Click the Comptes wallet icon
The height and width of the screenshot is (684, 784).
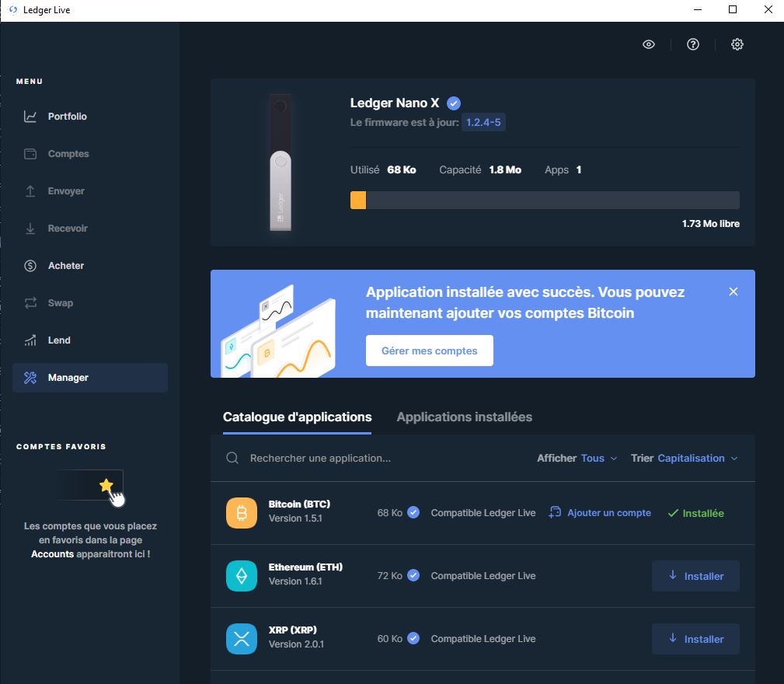(30, 154)
